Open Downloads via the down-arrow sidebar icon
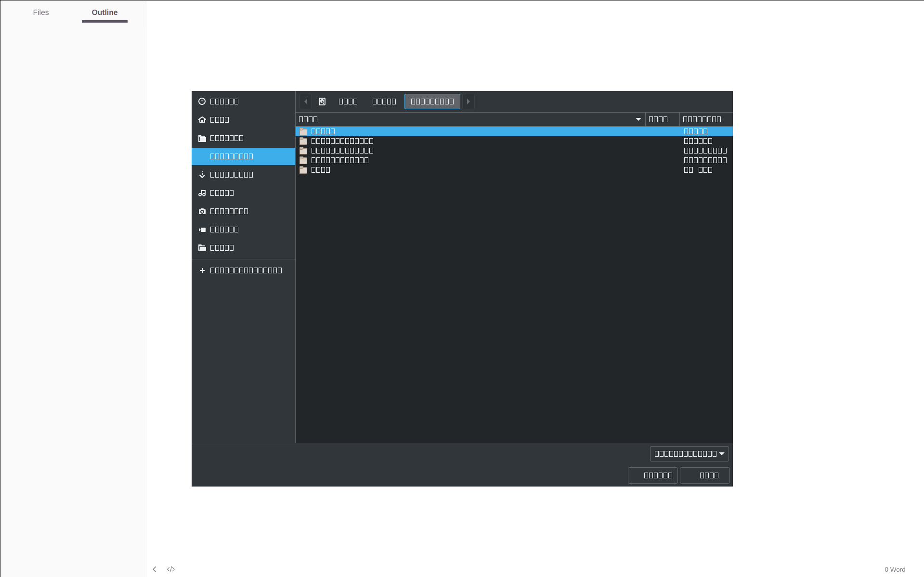This screenshot has height=577, width=924. pyautogui.click(x=202, y=174)
